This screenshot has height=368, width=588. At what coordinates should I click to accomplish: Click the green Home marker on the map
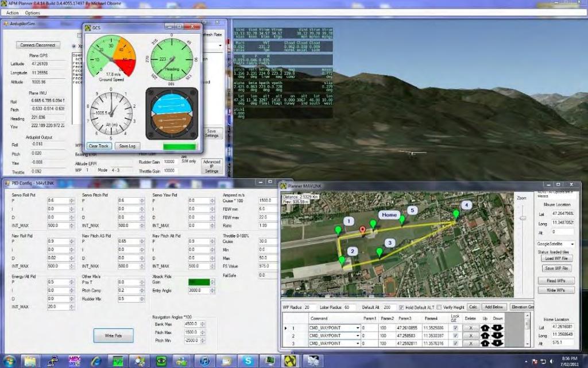[373, 225]
